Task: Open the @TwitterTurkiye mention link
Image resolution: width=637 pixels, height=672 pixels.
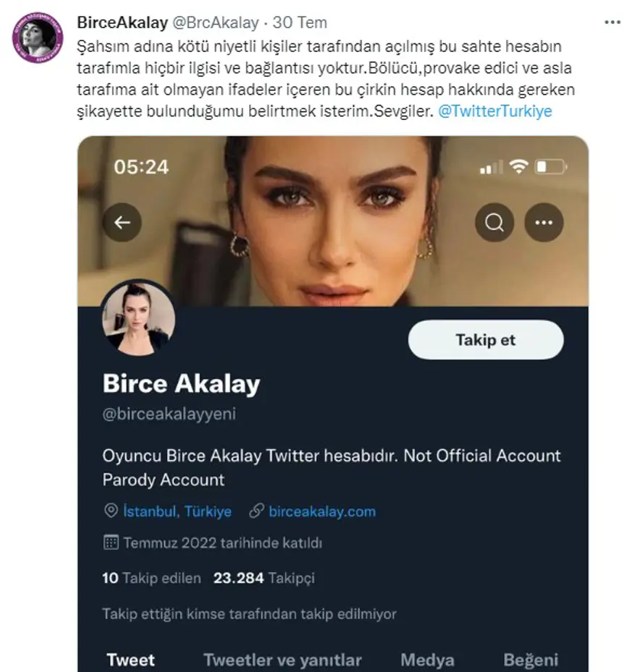Action: 495,111
